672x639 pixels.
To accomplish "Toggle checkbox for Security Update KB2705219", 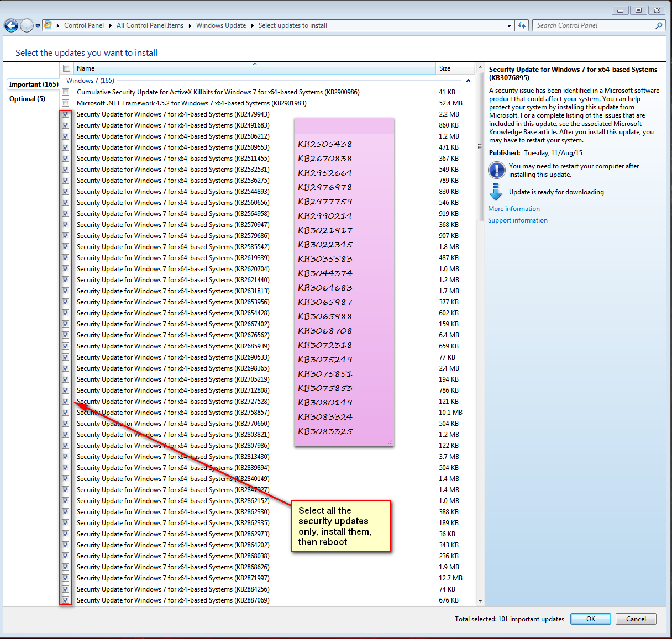I will pyautogui.click(x=66, y=379).
